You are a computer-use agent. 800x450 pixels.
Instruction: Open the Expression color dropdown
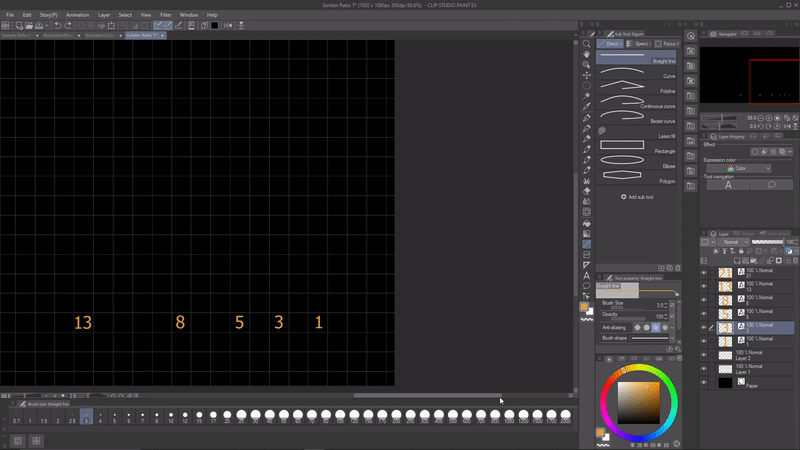tap(738, 168)
